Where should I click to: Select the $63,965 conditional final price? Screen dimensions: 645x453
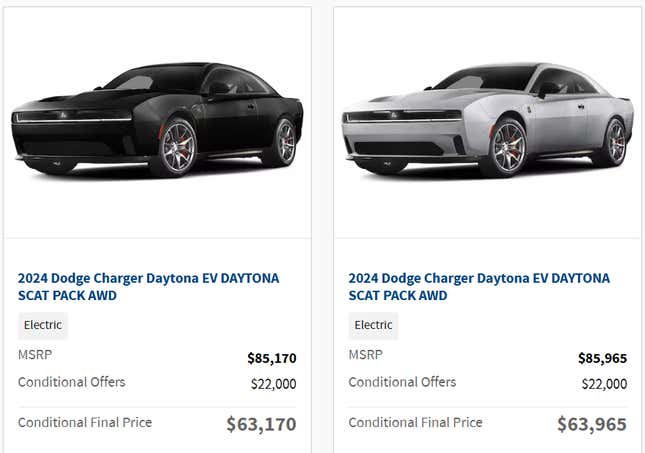click(x=592, y=424)
